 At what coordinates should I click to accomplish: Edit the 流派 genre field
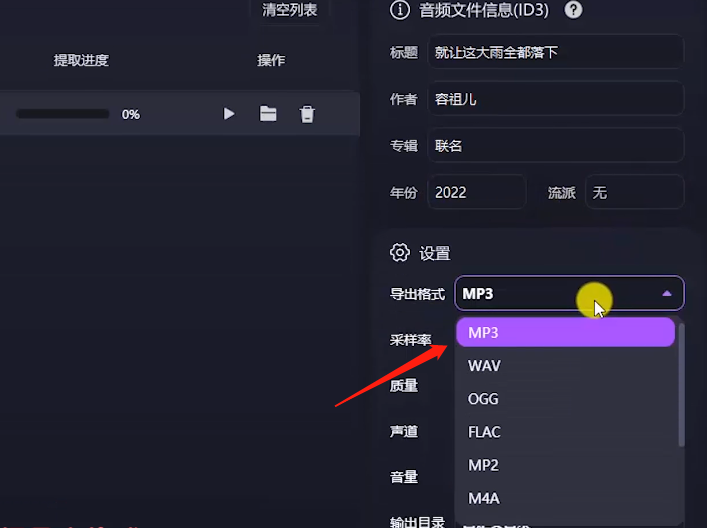coord(635,193)
